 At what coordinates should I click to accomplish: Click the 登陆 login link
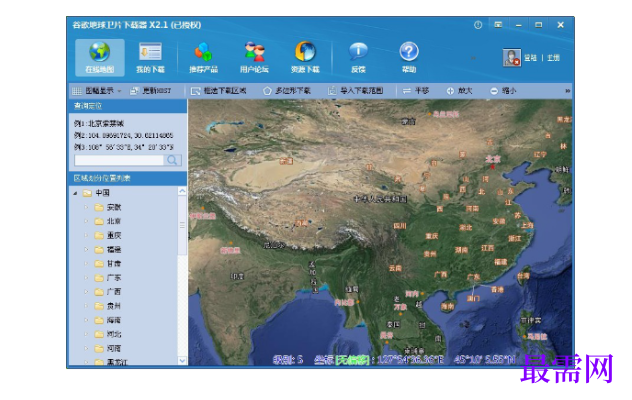pos(530,58)
